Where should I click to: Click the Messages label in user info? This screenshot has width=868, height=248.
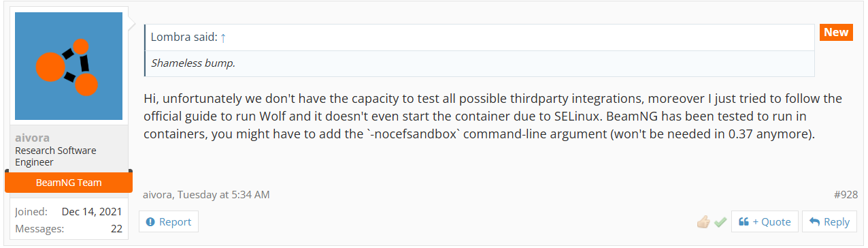tap(39, 228)
